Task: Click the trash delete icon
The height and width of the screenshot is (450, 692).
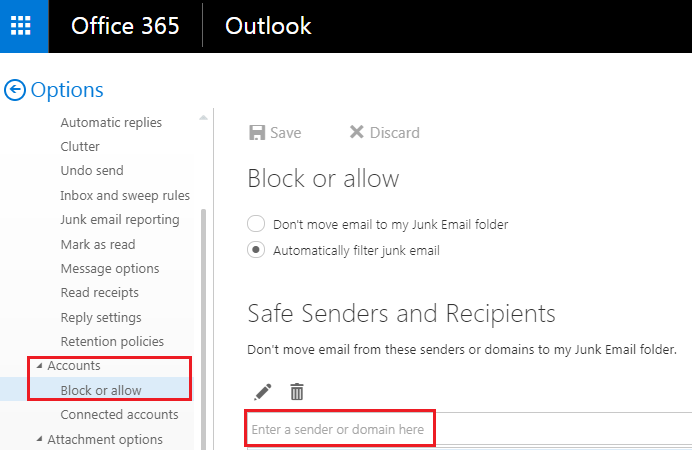Action: pos(297,391)
